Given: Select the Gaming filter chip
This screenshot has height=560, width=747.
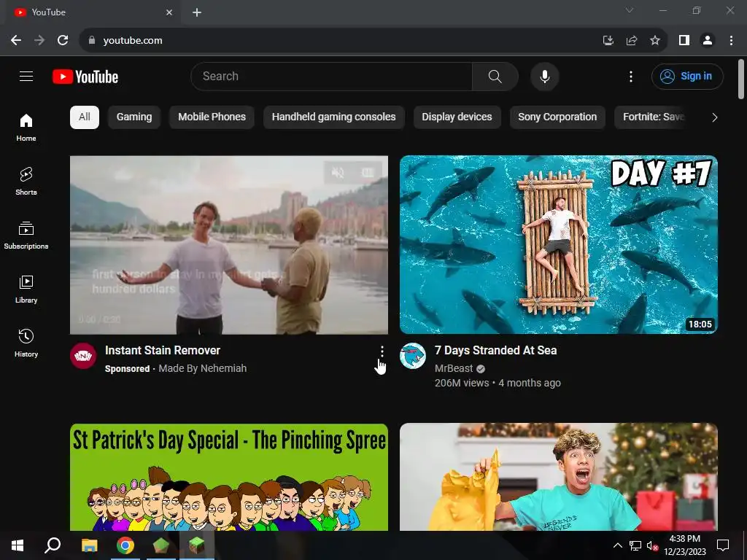Looking at the screenshot, I should 134,117.
